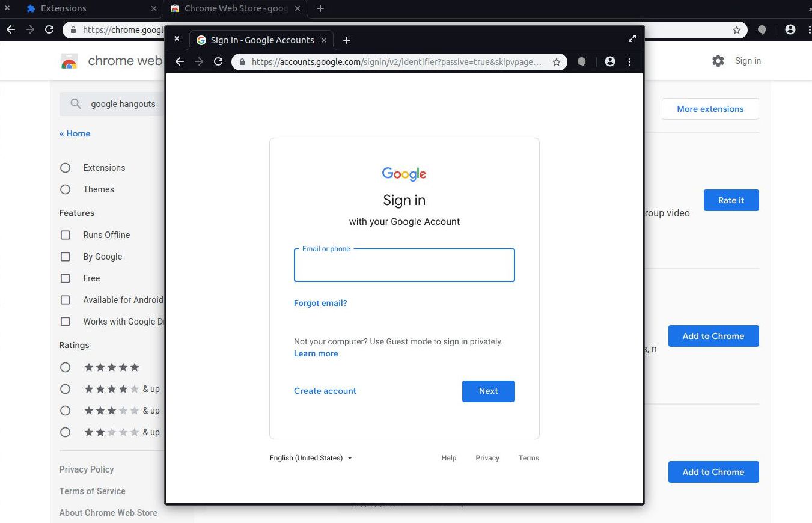Select two stars & up rating
Image resolution: width=812 pixels, height=523 pixels.
pos(65,432)
